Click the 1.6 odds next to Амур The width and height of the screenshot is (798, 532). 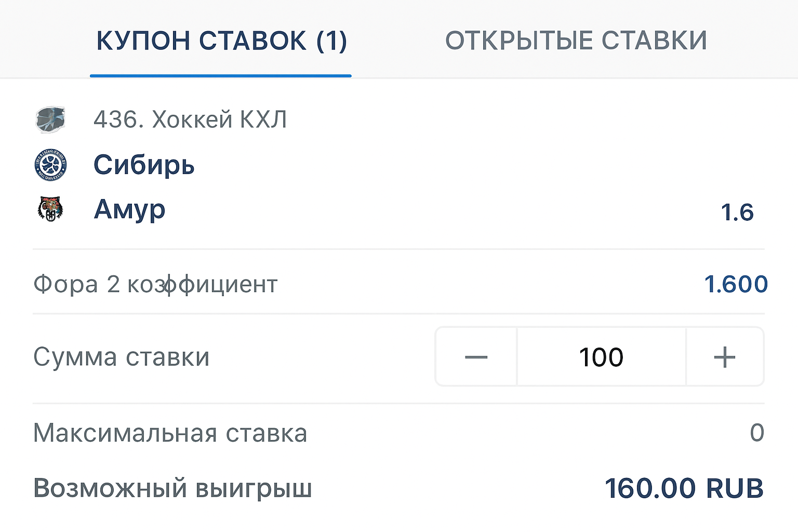(x=737, y=212)
